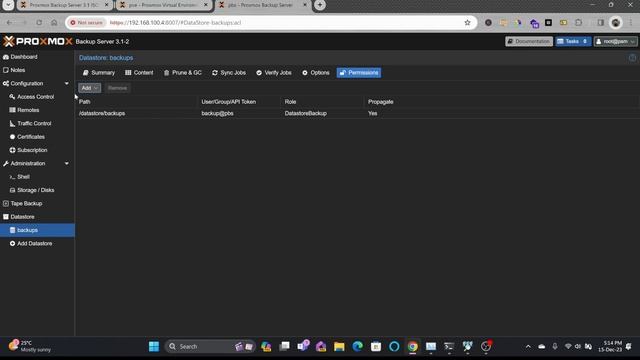Click the help icon beside datastore title

632,58
